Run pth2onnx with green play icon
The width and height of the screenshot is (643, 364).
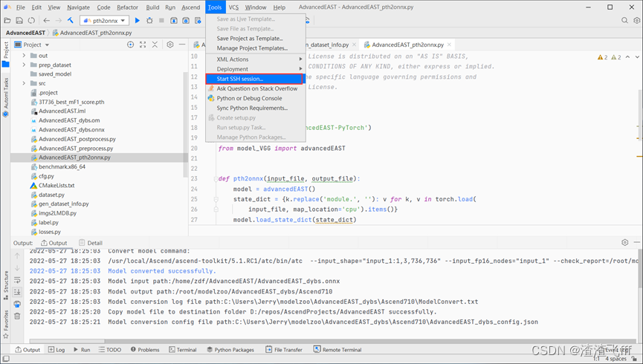point(138,21)
